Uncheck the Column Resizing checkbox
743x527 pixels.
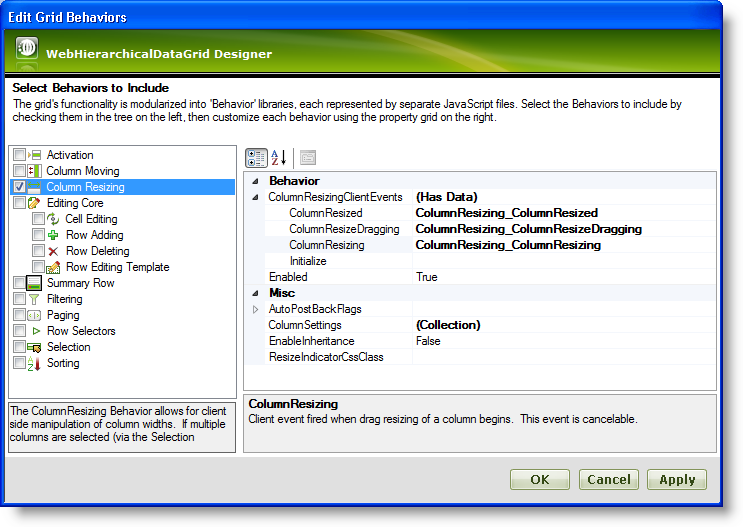19,187
